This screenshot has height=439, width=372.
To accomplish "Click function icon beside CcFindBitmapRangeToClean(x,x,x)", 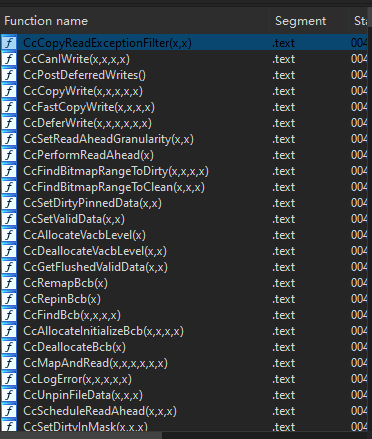I will tap(9, 187).
